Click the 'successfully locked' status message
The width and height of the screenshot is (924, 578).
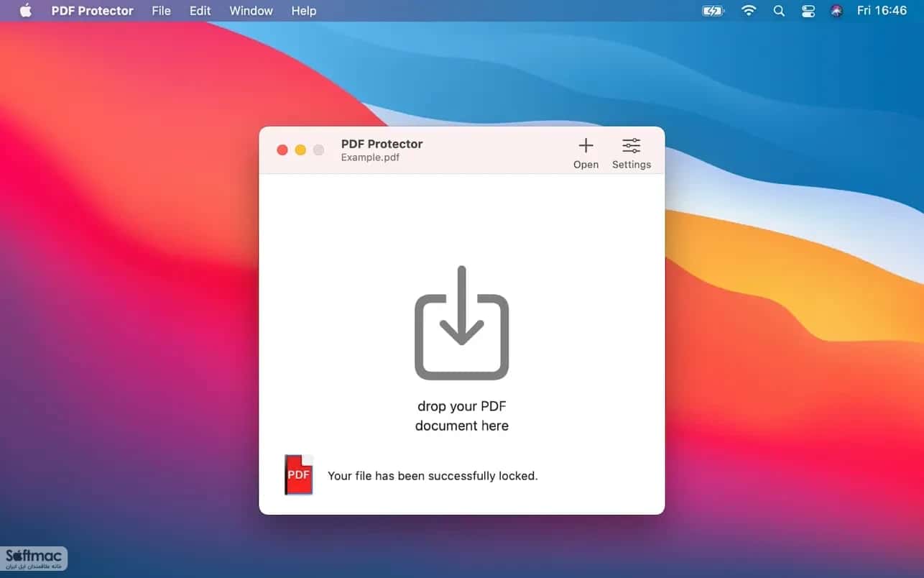[x=433, y=476]
